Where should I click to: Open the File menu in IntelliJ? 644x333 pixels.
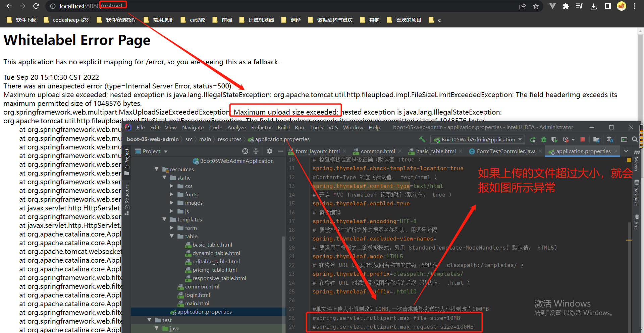[141, 128]
